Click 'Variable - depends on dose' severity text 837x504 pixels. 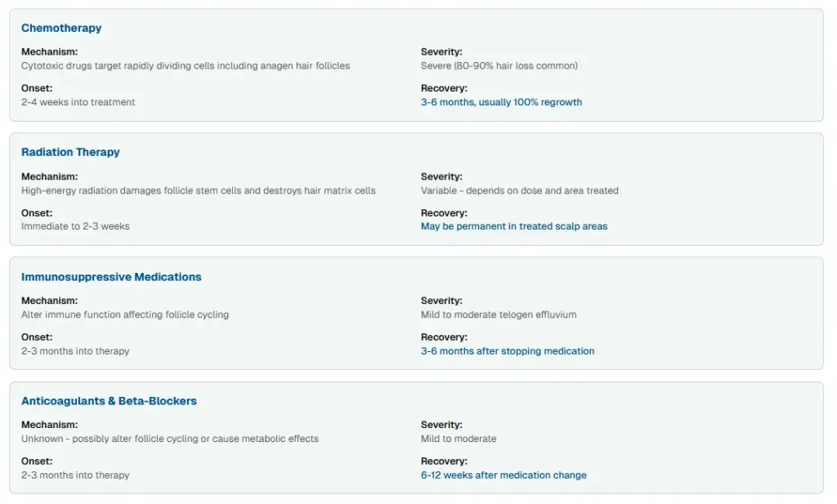pyautogui.click(x=520, y=190)
